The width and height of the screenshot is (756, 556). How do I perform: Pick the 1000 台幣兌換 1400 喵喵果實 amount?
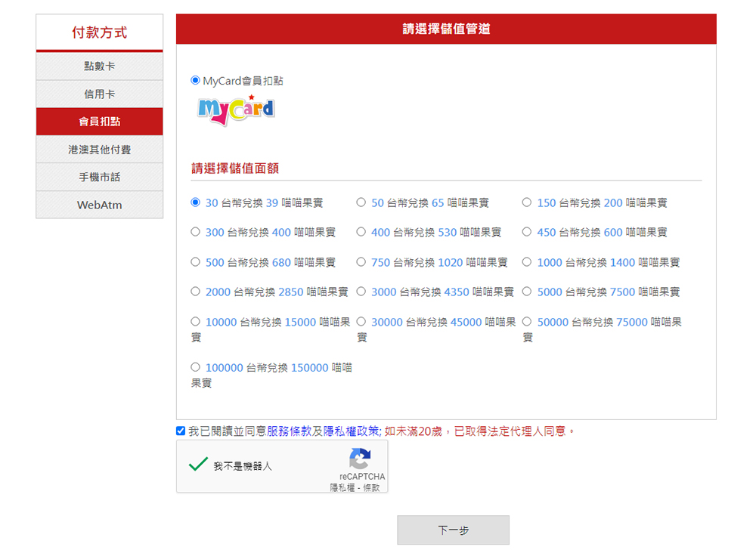[x=527, y=262]
